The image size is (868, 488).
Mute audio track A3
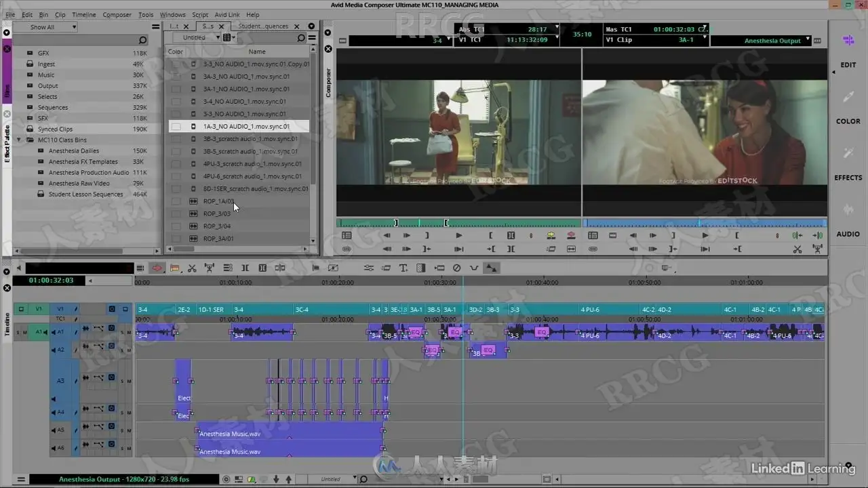click(129, 381)
